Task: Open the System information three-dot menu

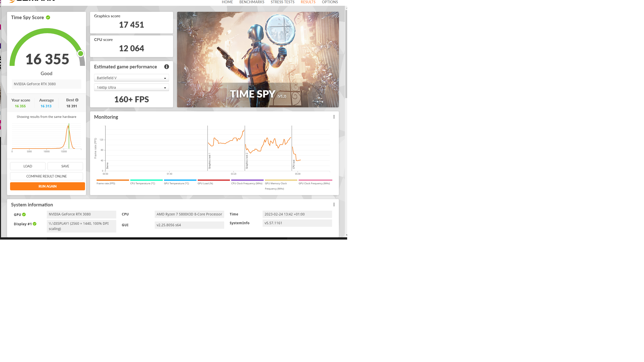Action: pos(334,205)
